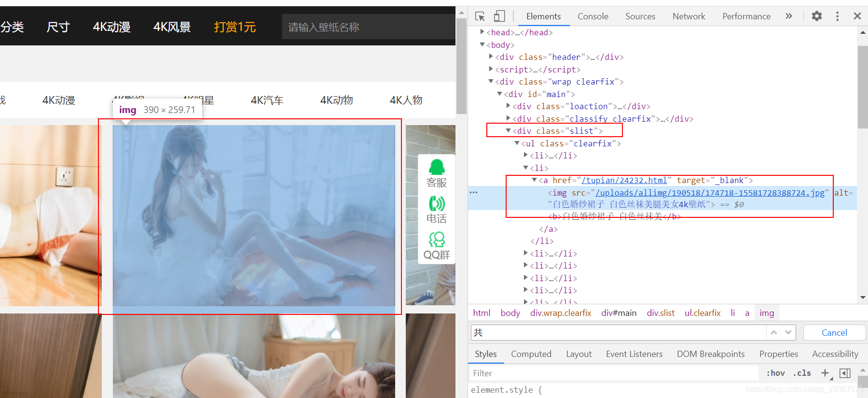Viewport: 868px width, 398px height.
Task: Select the Computed pane tab
Action: pyautogui.click(x=531, y=354)
